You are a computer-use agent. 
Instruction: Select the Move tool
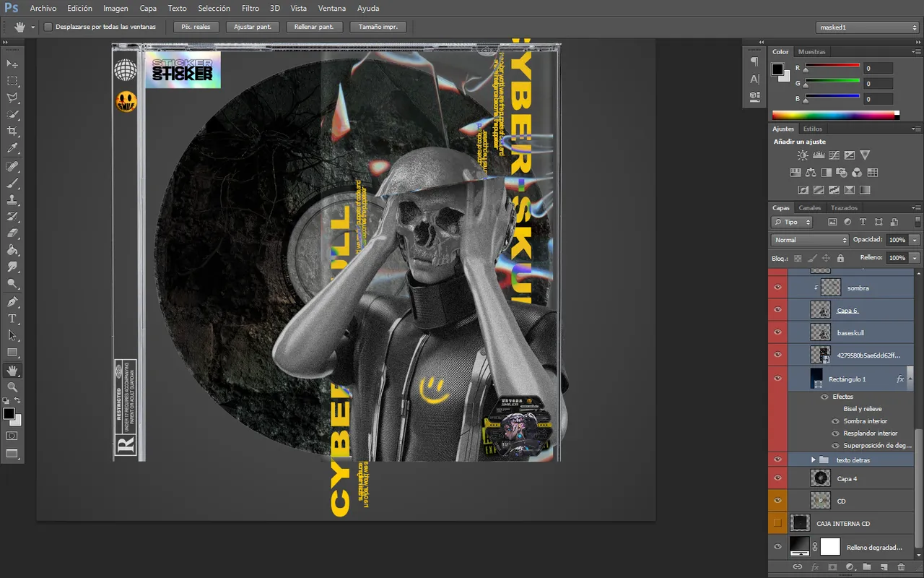click(x=12, y=64)
